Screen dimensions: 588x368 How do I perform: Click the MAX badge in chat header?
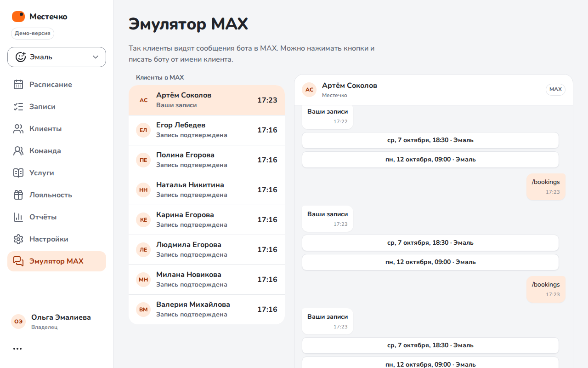coord(555,89)
